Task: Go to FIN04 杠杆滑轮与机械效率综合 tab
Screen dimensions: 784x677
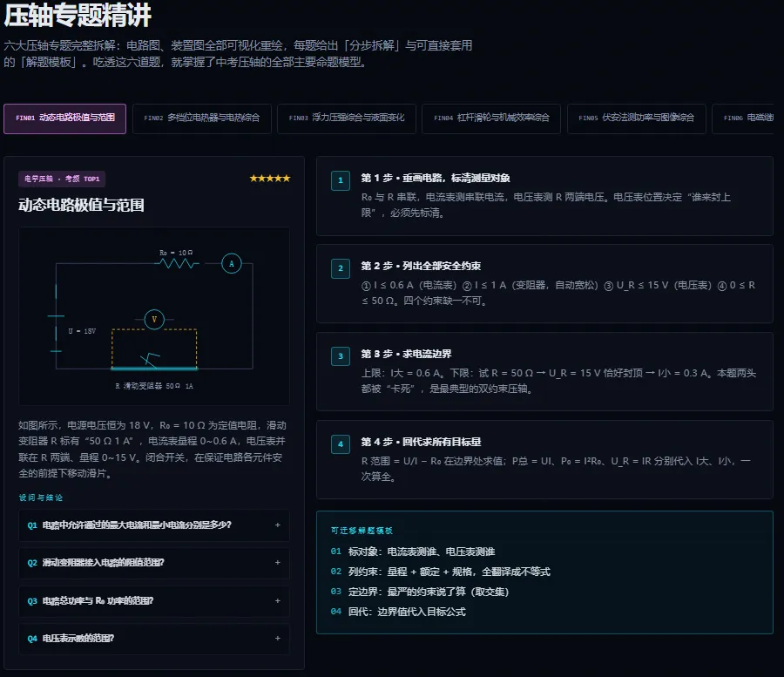Action: tap(491, 118)
